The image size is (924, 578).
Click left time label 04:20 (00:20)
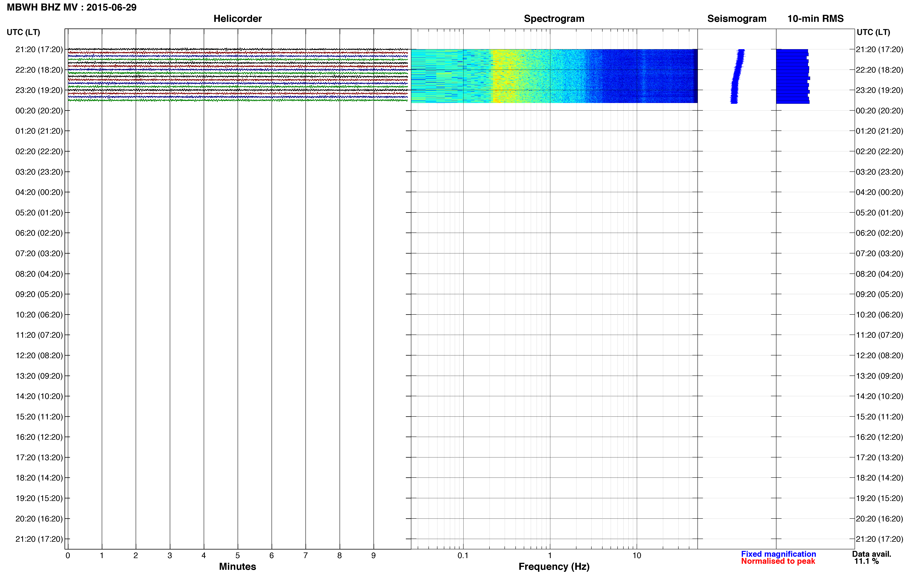39,192
